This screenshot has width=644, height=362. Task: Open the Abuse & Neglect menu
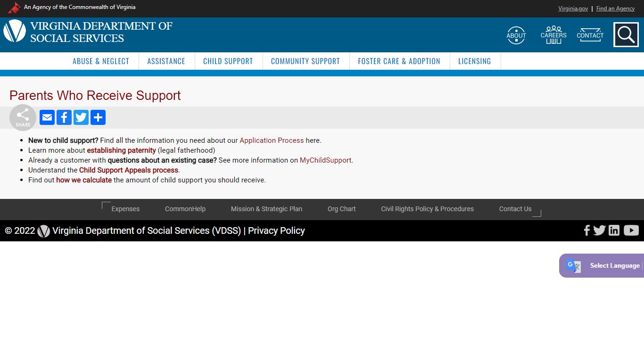coord(101,61)
